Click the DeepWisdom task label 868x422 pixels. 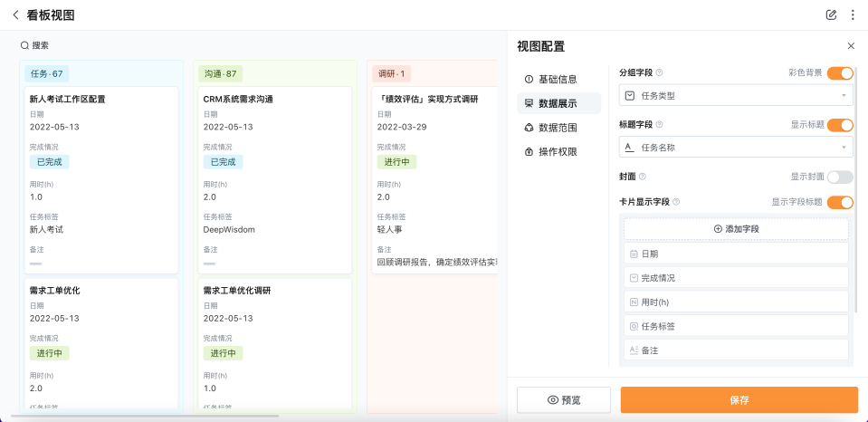click(229, 229)
